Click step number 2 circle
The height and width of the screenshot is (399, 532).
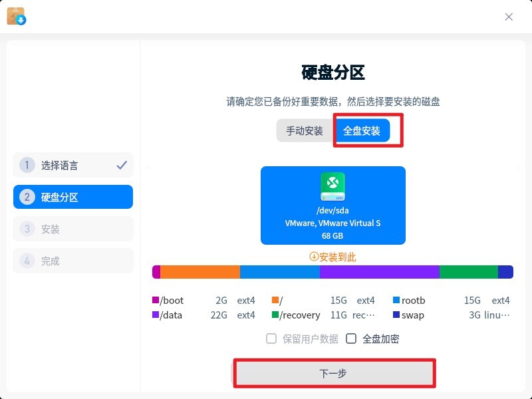[27, 197]
